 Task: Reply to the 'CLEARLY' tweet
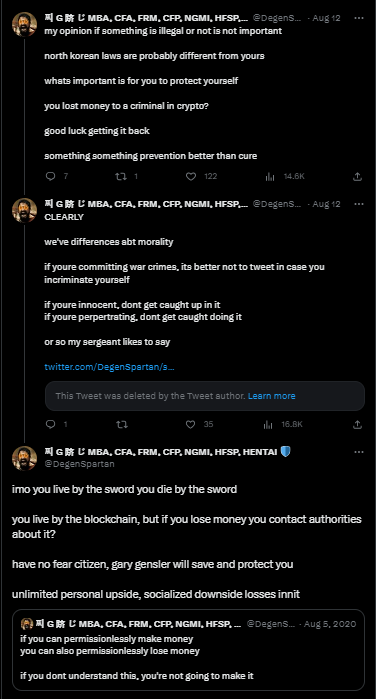coord(51,424)
